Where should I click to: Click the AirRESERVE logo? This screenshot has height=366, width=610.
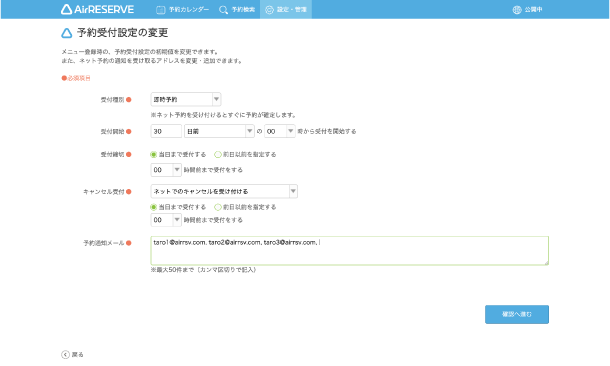pos(97,9)
